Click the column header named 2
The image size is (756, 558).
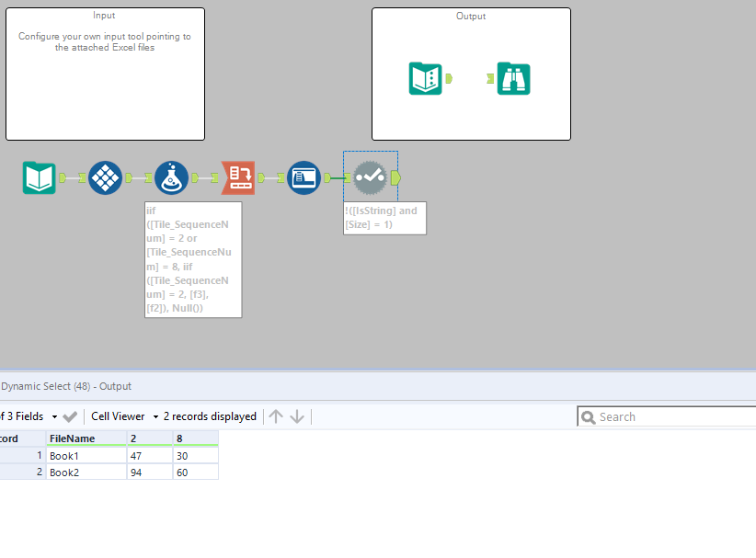coord(150,438)
